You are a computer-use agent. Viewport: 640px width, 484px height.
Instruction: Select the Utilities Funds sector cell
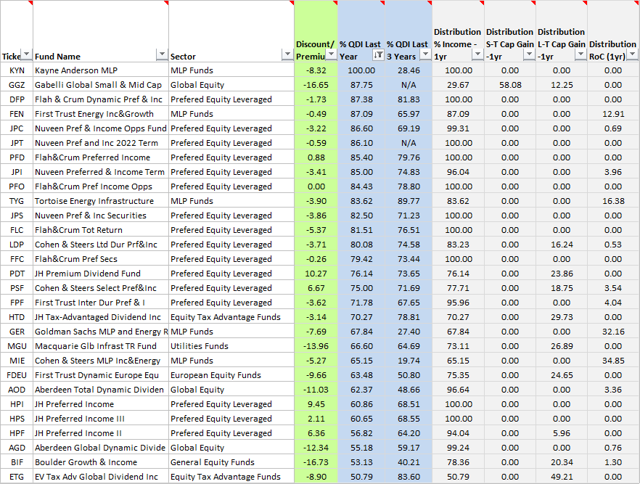[x=231, y=346]
